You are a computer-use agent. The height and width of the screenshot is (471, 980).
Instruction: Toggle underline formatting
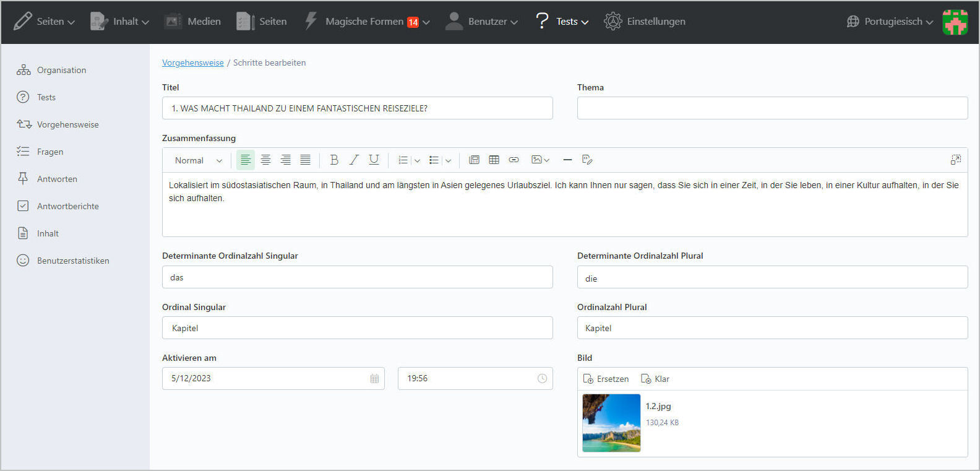coord(374,160)
